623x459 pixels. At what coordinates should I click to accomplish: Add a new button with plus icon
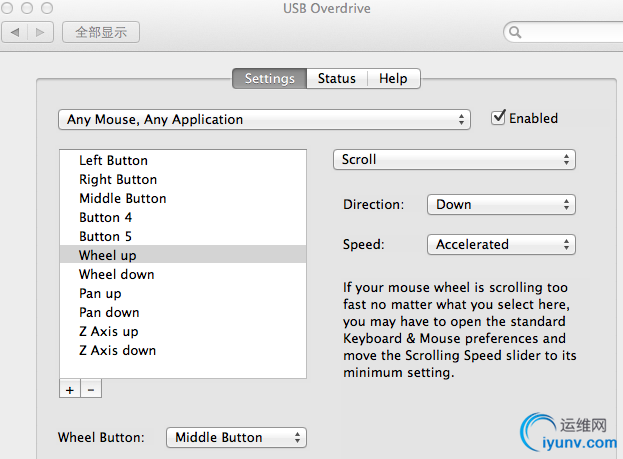point(70,389)
